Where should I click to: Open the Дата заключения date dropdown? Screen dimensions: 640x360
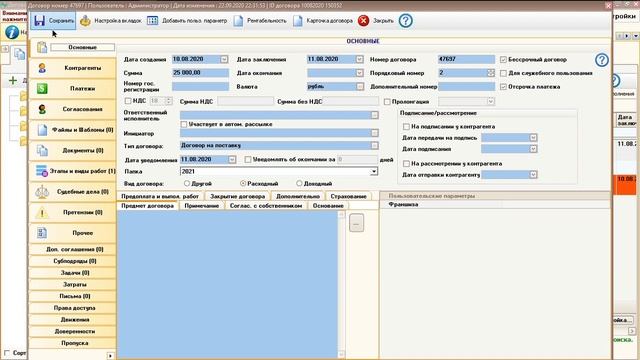point(359,59)
